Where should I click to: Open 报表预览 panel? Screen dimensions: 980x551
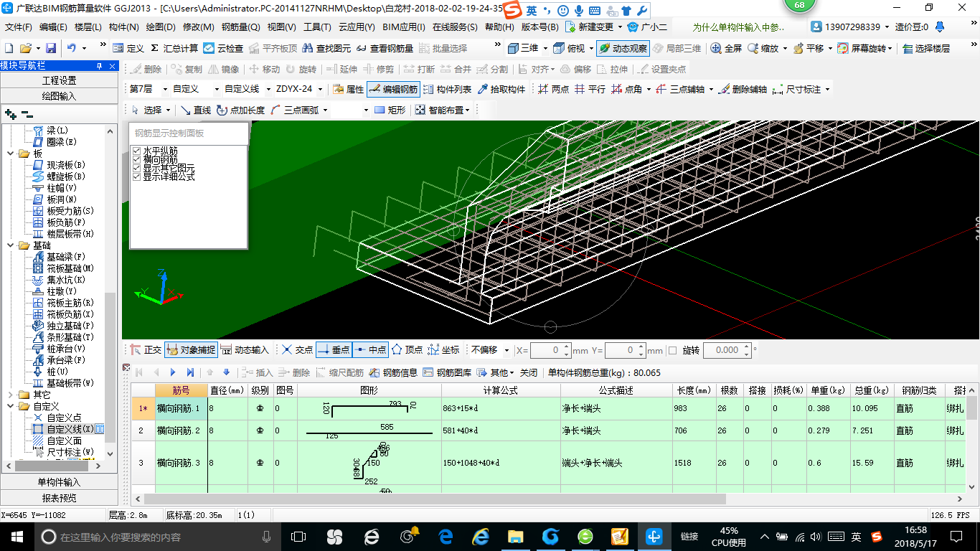[x=59, y=497]
